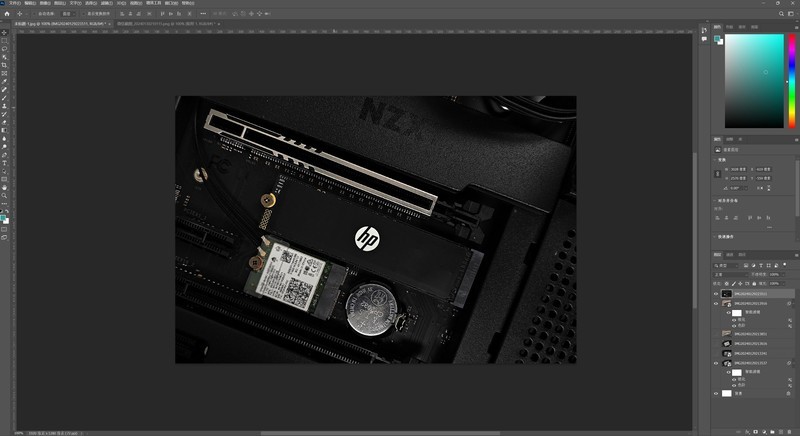
Task: Click the lock all layer icon
Action: pos(754,284)
